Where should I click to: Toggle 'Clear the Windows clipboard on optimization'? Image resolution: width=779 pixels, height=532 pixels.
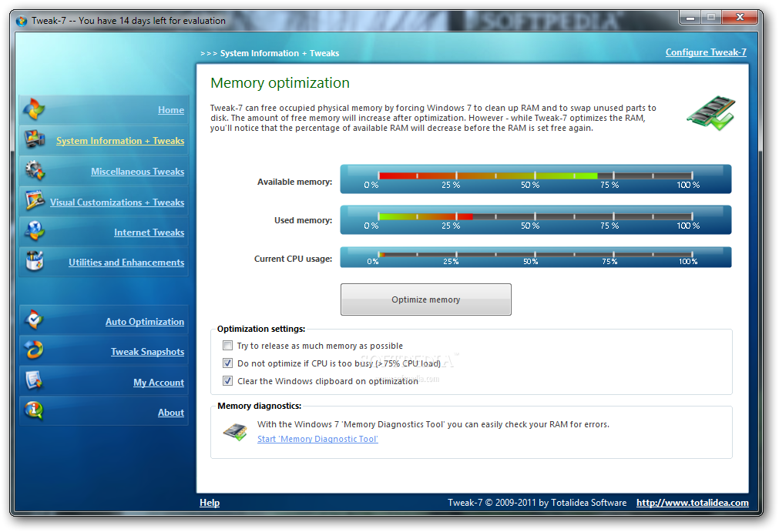click(227, 381)
